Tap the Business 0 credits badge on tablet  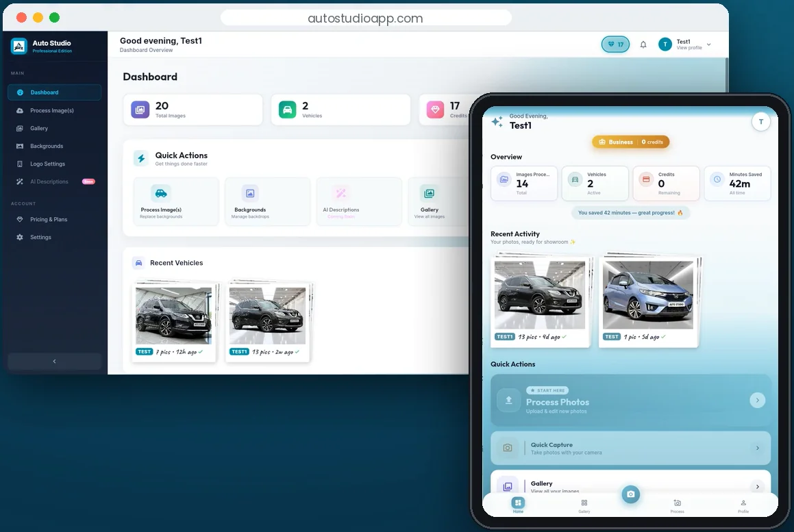630,142
